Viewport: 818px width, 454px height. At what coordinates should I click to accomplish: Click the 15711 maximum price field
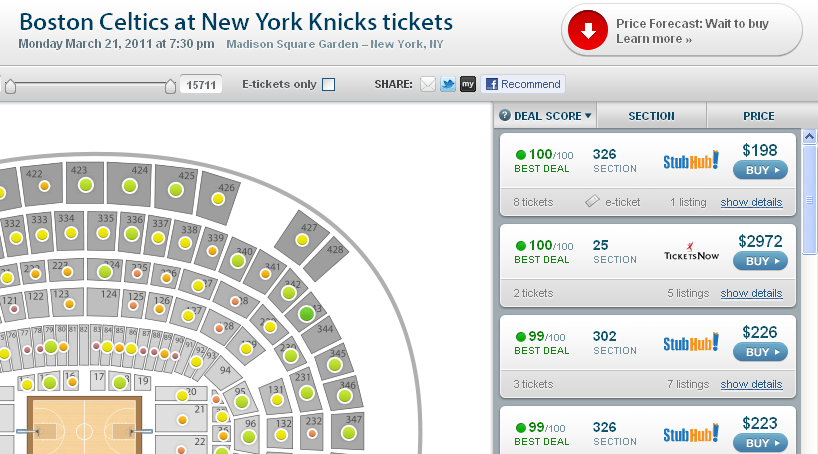201,85
